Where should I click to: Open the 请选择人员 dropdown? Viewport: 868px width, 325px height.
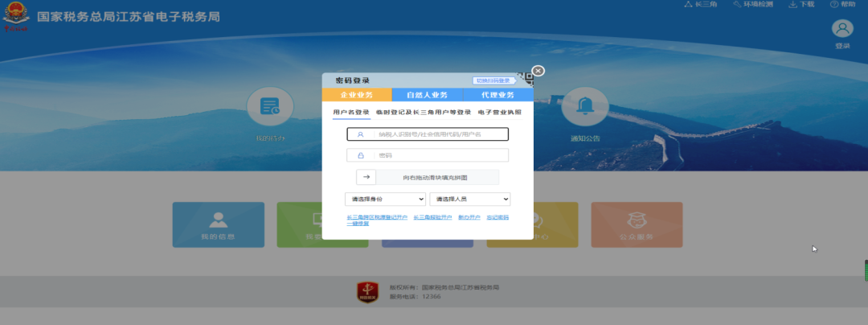(x=470, y=199)
